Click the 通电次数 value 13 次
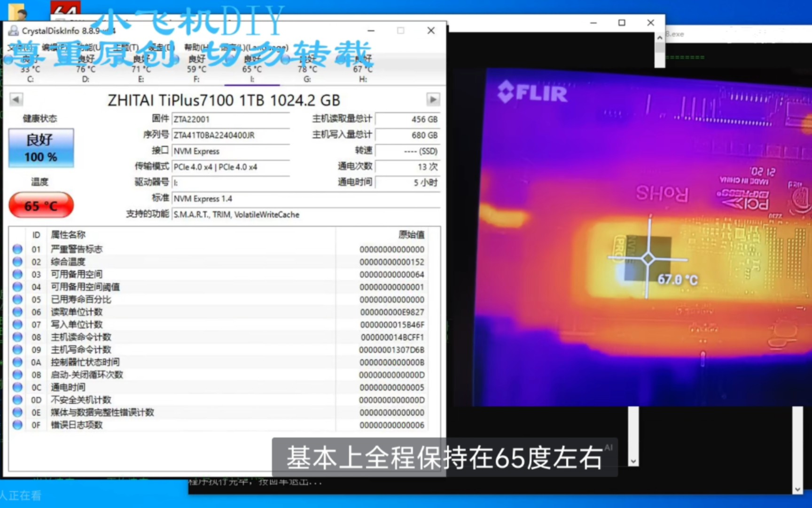This screenshot has height=508, width=812. click(407, 167)
